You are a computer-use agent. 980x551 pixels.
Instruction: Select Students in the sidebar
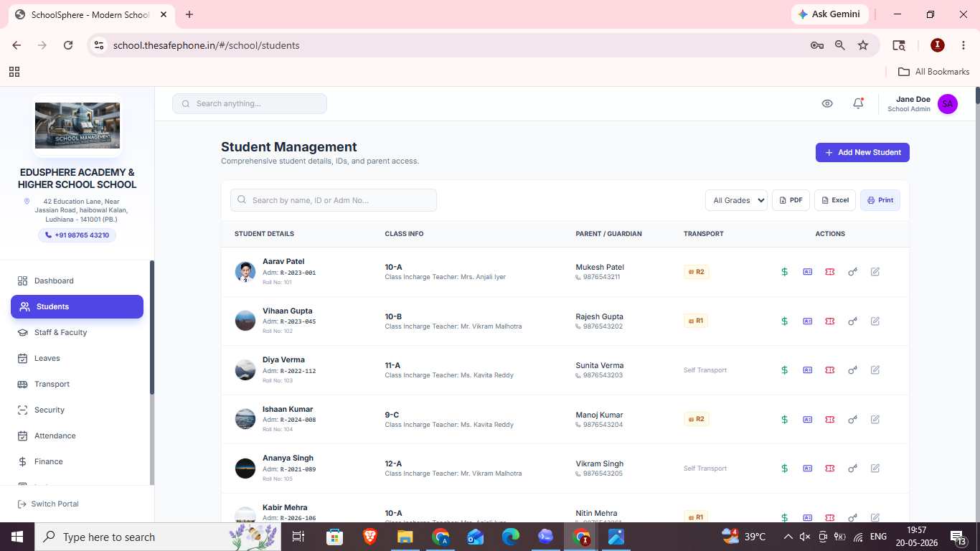77,306
